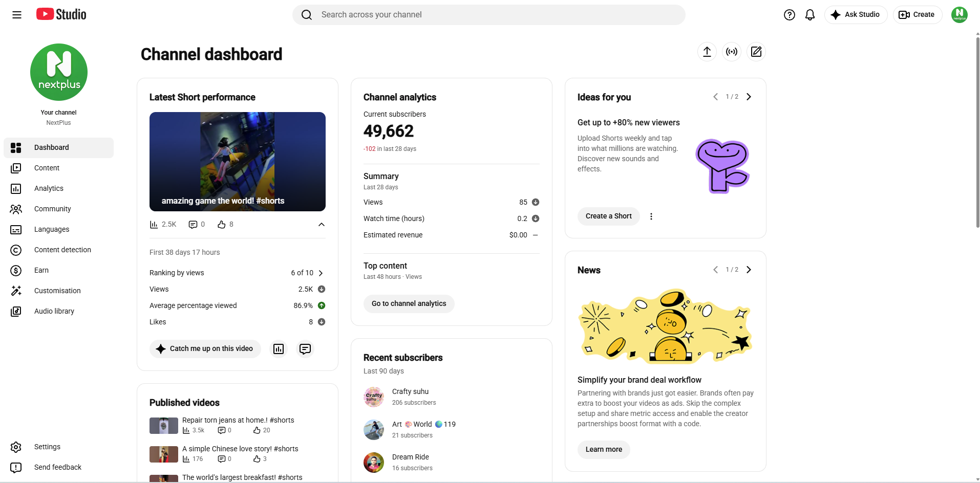The height and width of the screenshot is (483, 980).
Task: Click the Crafty suhu subscriber entry
Action: click(x=452, y=397)
